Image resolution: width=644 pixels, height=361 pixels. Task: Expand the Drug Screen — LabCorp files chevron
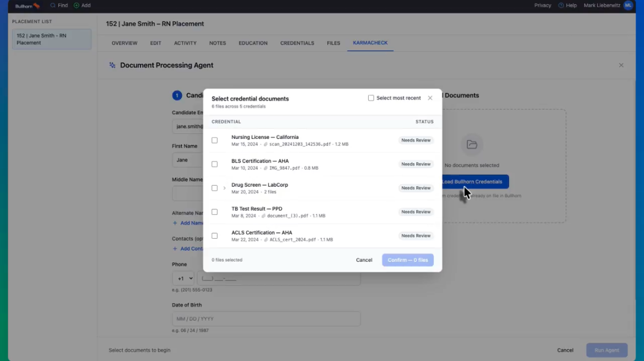224,188
